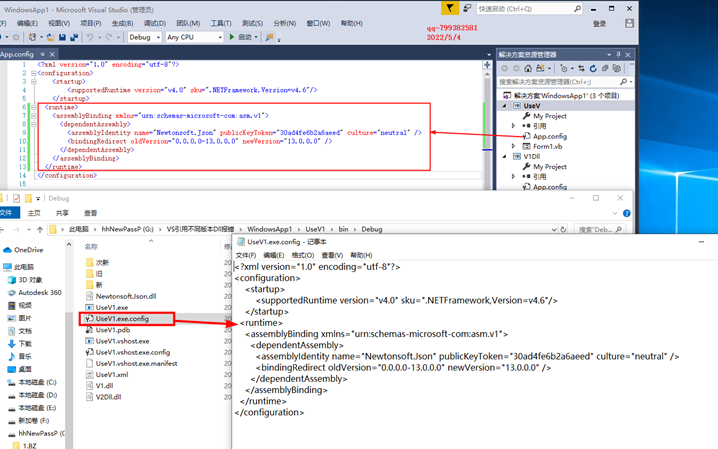This screenshot has height=449, width=718.
Task: Click the Sync with Active Document icon
Action: (581, 68)
